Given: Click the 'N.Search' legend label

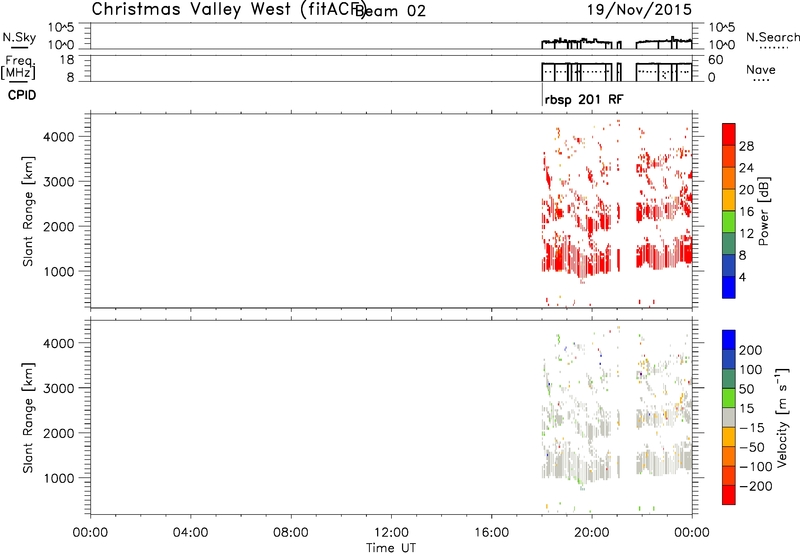Looking at the screenshot, I should 772,37.
